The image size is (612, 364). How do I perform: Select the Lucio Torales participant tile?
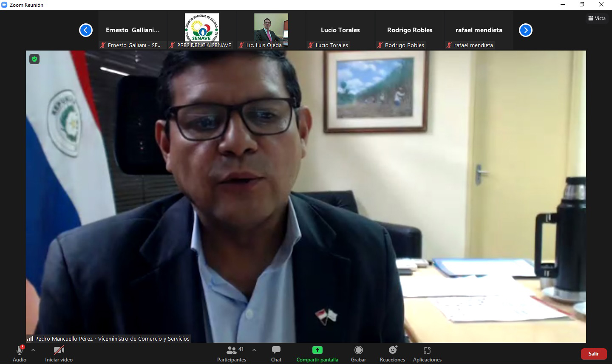click(340, 30)
